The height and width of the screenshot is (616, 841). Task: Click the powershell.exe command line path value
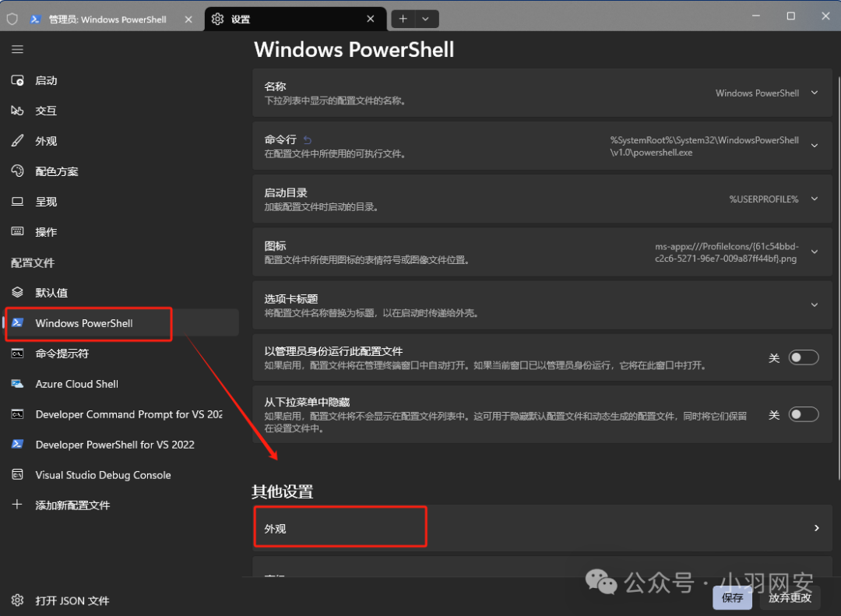(704, 146)
